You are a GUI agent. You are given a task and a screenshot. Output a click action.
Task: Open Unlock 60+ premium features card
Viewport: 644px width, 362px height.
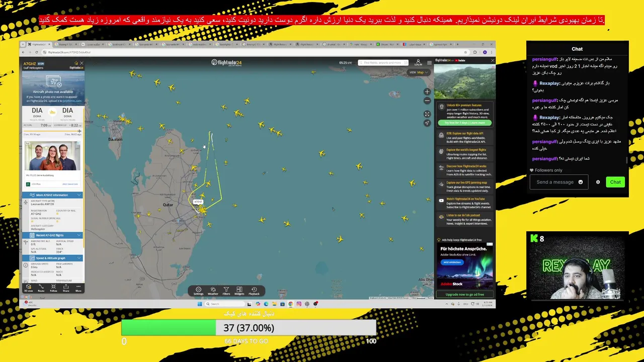[464, 115]
